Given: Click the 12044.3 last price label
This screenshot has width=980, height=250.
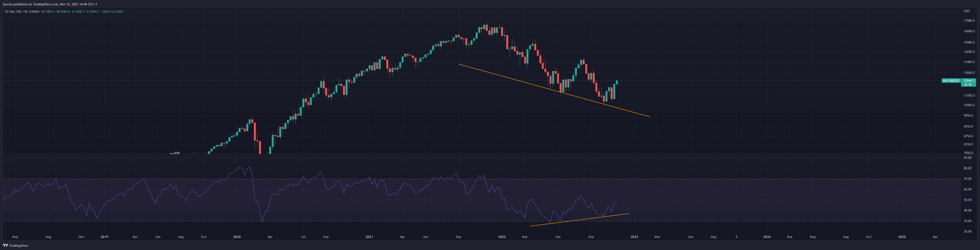Looking at the screenshot, I should [x=969, y=80].
